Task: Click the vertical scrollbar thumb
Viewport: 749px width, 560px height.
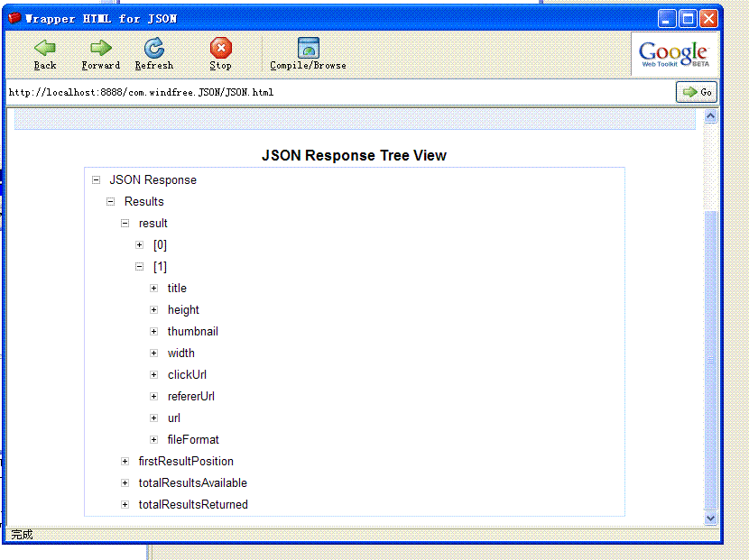Action: click(710, 360)
